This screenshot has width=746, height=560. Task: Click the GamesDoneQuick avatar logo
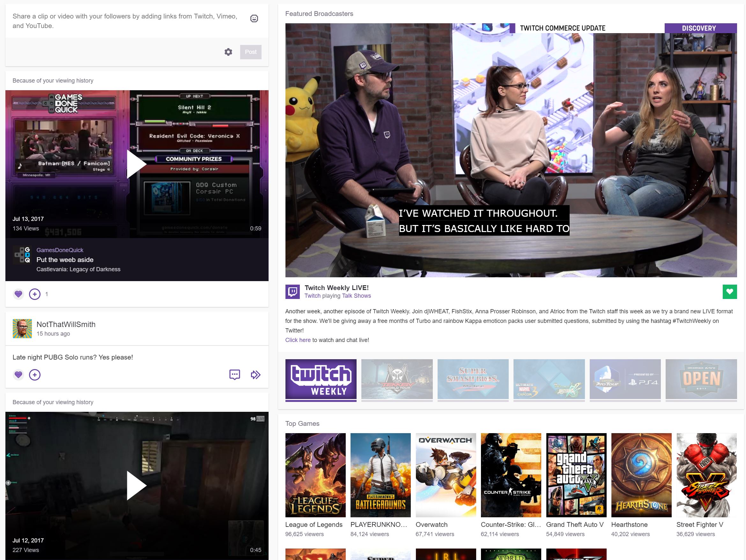click(x=22, y=254)
